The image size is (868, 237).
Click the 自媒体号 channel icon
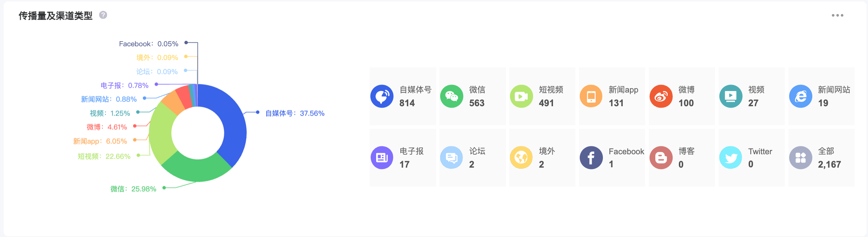382,96
